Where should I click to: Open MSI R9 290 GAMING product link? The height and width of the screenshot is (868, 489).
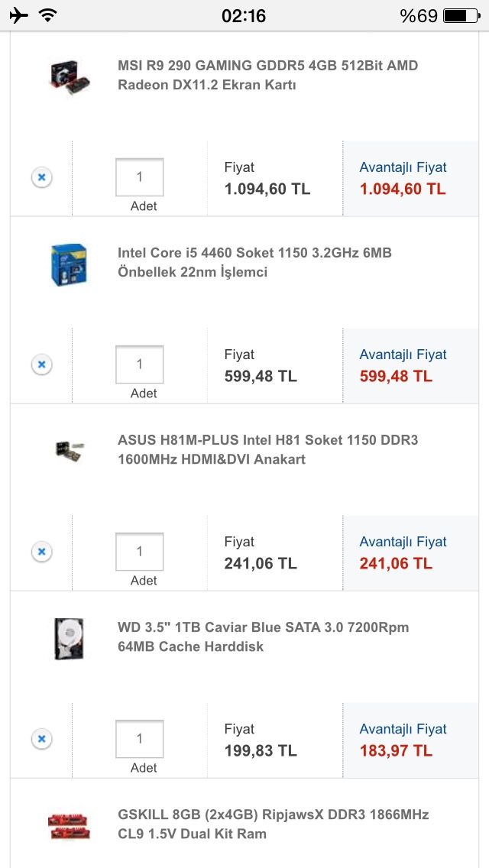coord(267,75)
